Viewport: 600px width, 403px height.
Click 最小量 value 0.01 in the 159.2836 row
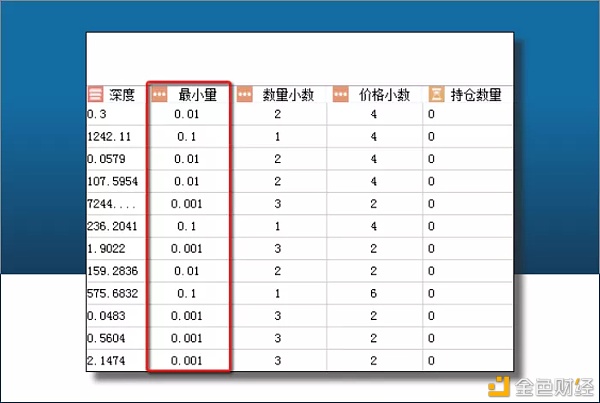(x=186, y=271)
